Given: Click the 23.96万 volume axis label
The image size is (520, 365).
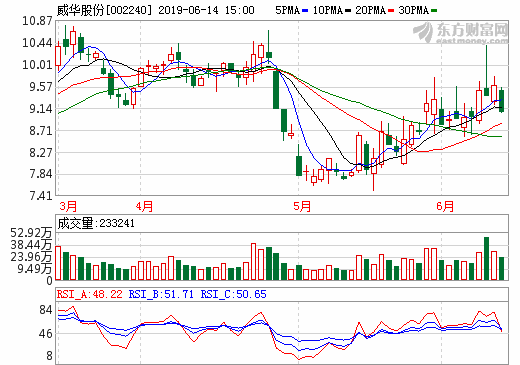Looking at the screenshot, I should [x=31, y=257].
